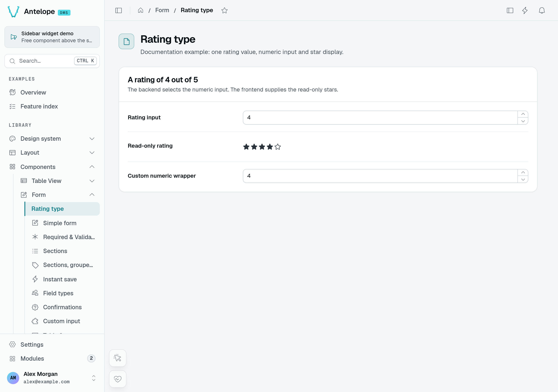Image resolution: width=558 pixels, height=392 pixels.
Task: Decrease the Custom numeric wrapper value
Action: pos(523,179)
